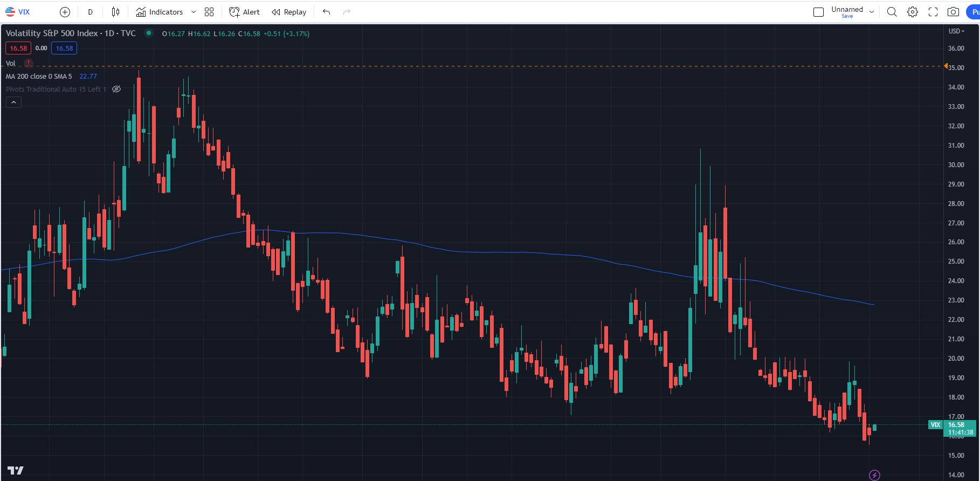This screenshot has height=481, width=980.
Task: Click the Vol indicator warning icon
Action: pyautogui.click(x=29, y=63)
